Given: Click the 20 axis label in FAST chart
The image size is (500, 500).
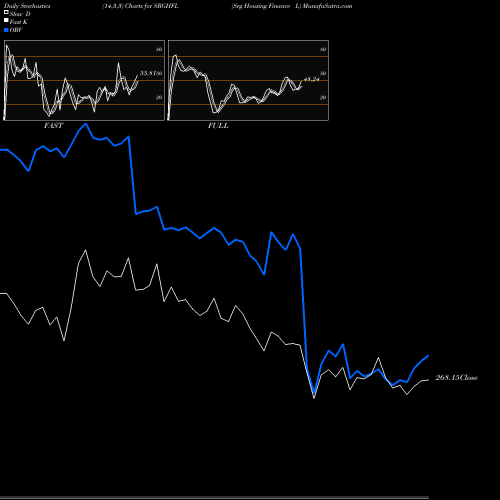Looking at the screenshot, I should tap(159, 97).
